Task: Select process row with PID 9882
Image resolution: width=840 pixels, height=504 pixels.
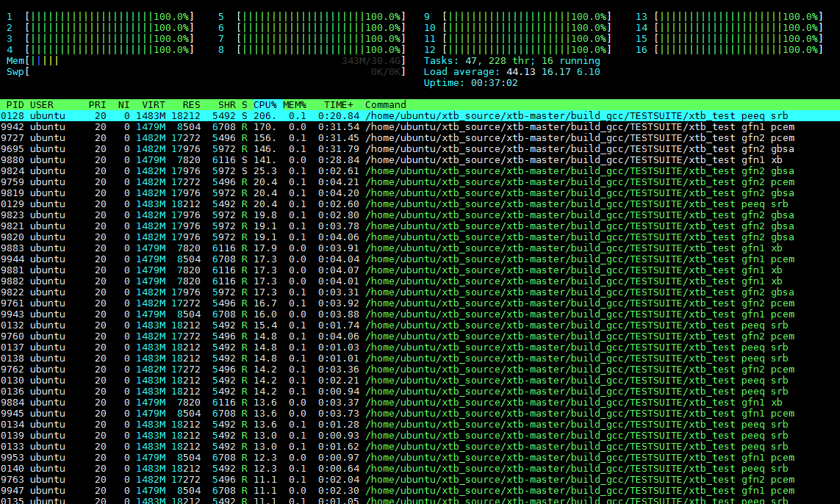Action: coord(420,281)
